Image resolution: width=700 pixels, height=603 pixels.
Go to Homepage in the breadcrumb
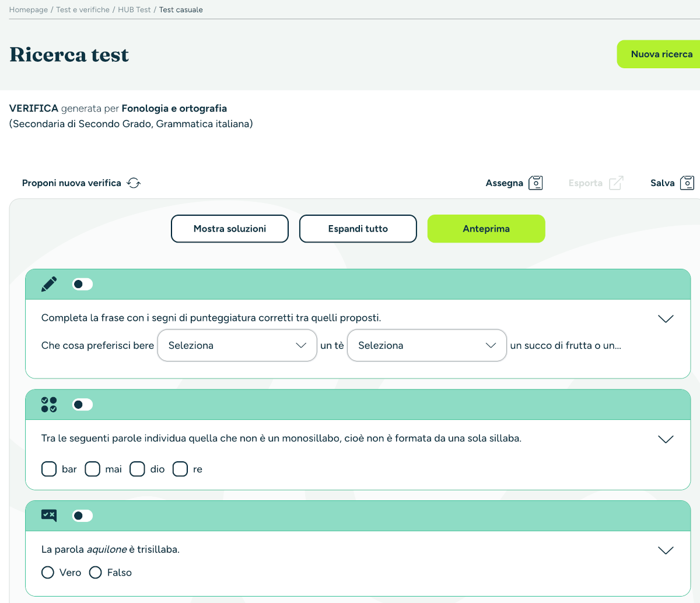29,10
